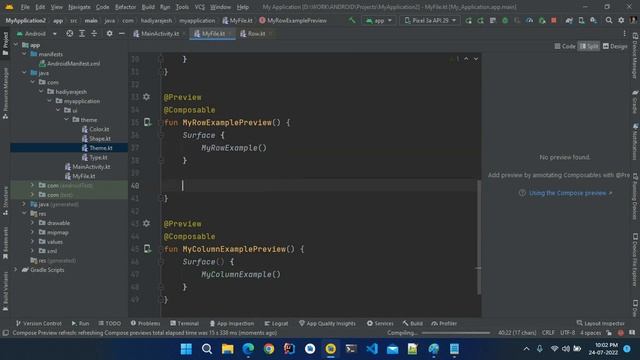Image resolution: width=640 pixels, height=360 pixels.
Task: Open the Resource Manager sidebar tab
Action: (x=5, y=93)
